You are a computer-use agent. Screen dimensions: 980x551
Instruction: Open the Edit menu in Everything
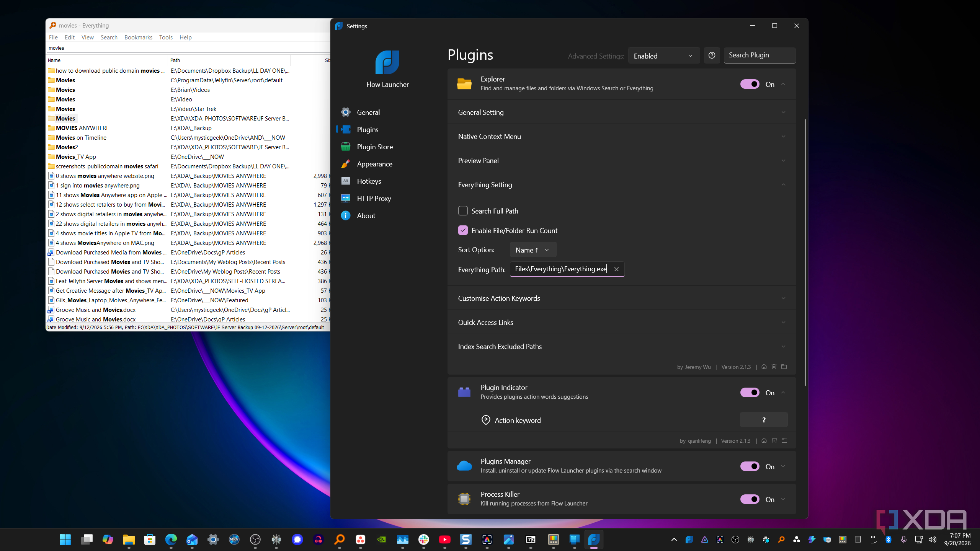pos(70,37)
